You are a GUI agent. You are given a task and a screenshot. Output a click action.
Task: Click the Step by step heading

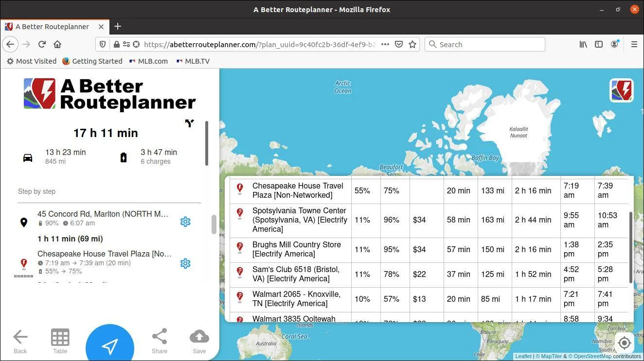point(36,191)
